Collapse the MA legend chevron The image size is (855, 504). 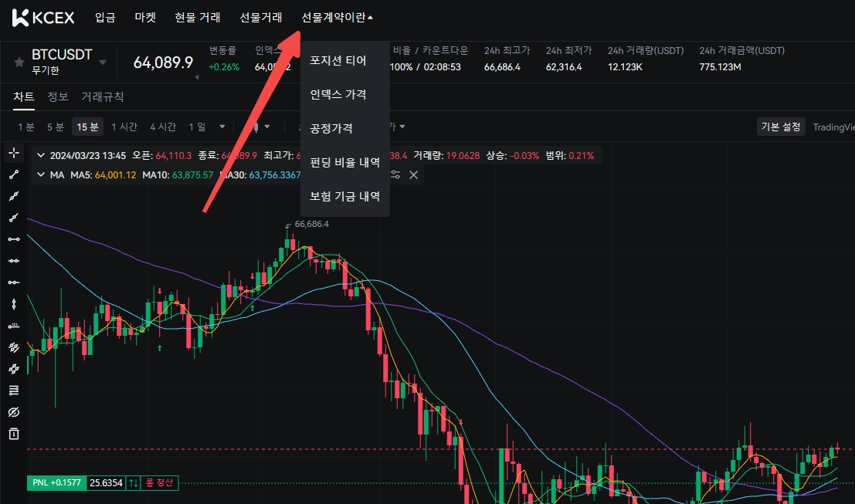pyautogui.click(x=41, y=175)
